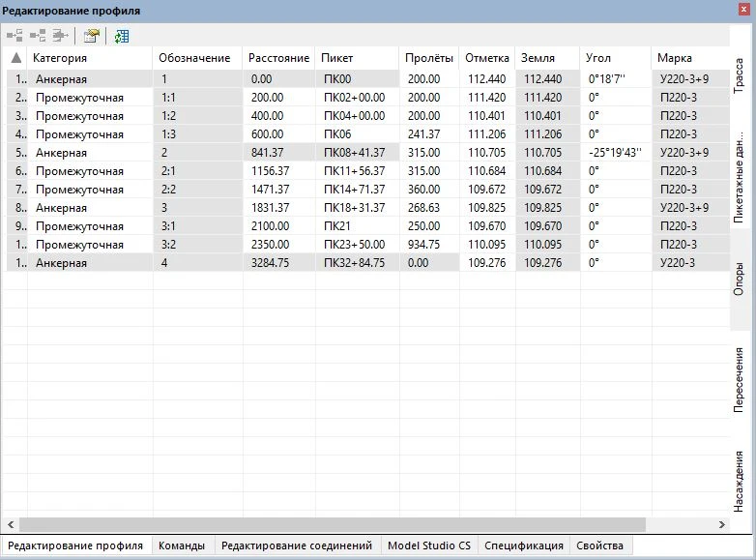756x560 pixels.
Task: Click the third grayed-out arrow toolbar icon
Action: pos(61,37)
